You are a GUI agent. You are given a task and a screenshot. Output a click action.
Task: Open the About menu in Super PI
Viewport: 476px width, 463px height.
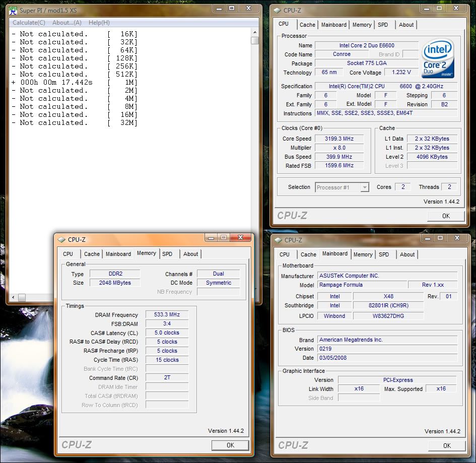(66, 23)
